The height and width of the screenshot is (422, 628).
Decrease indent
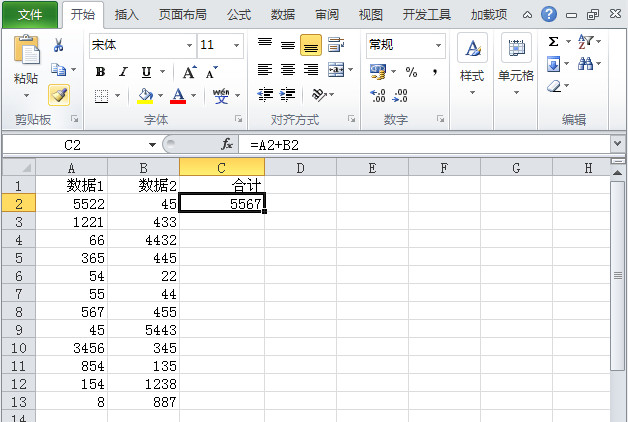tap(265, 94)
